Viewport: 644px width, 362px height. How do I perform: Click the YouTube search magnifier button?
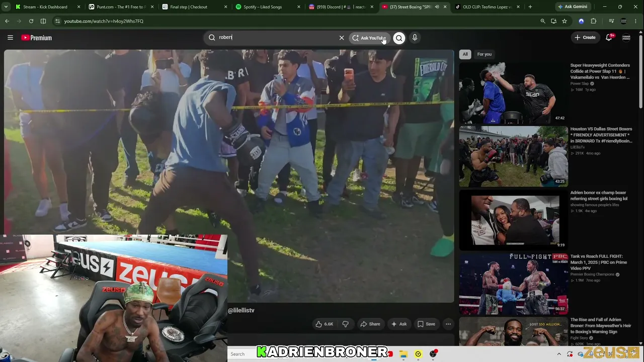[399, 38]
